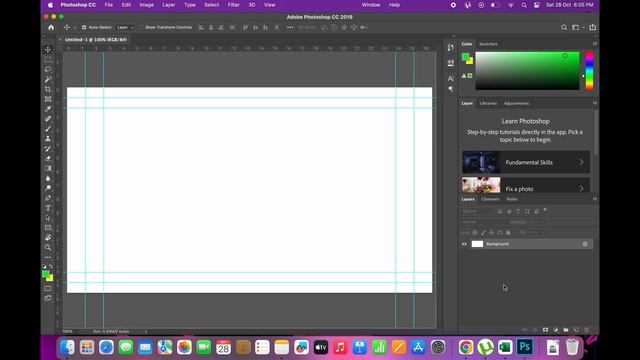The height and width of the screenshot is (360, 640).
Task: Click the Untitled-1 document tab
Action: click(96, 40)
